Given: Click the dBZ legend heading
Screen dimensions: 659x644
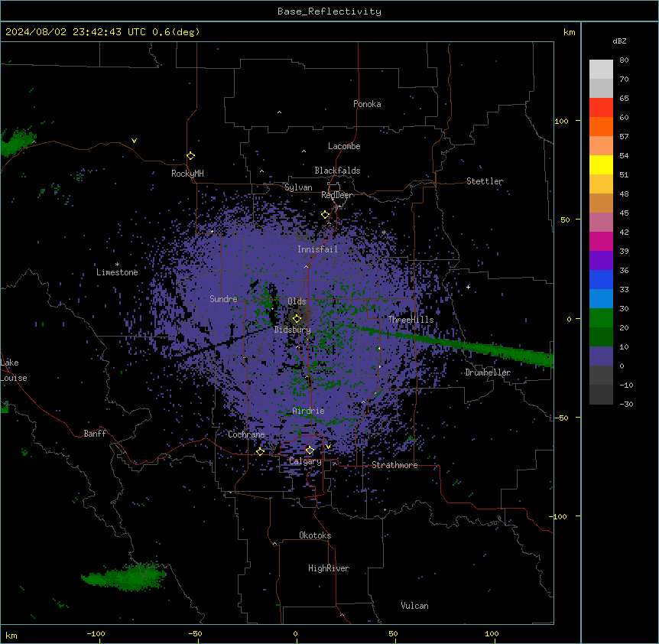Looking at the screenshot, I should point(619,41).
